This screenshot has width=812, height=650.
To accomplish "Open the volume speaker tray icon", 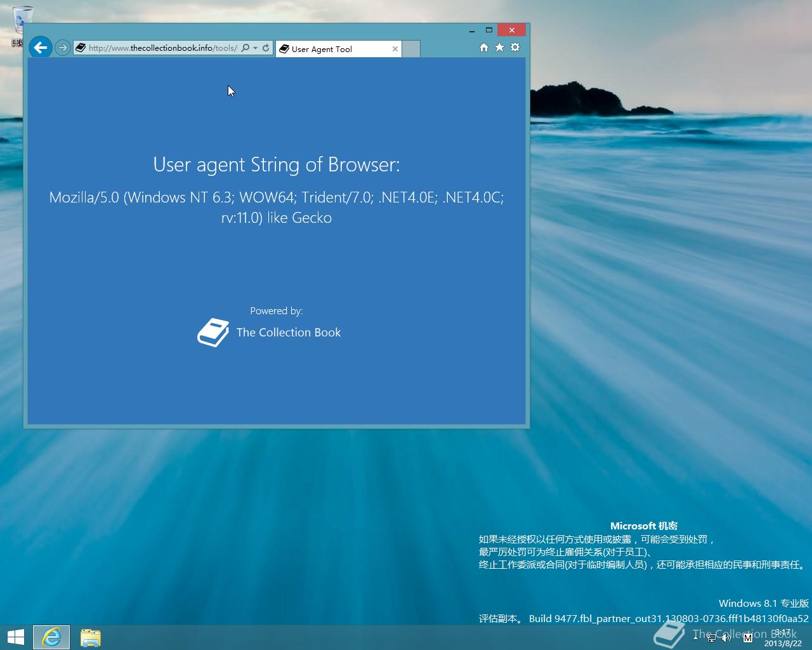I will coord(727,637).
